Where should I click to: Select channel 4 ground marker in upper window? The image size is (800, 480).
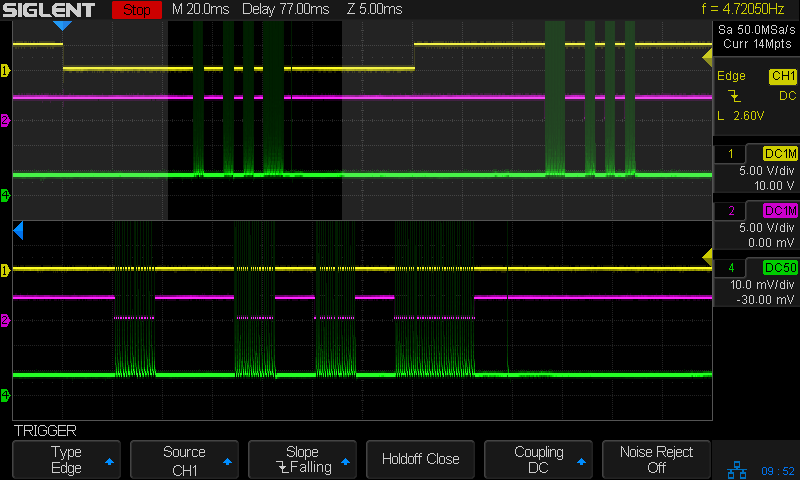5,195
